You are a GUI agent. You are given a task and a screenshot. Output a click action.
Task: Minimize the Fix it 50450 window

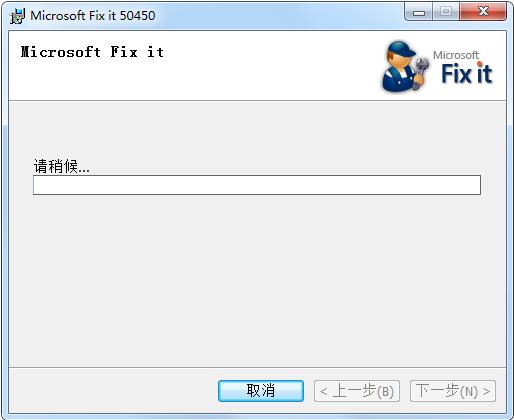point(419,13)
